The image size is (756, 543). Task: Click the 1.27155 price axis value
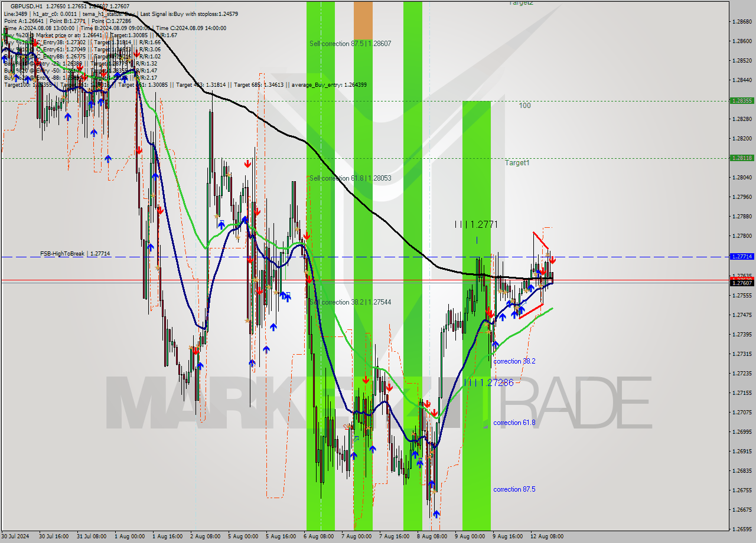pyautogui.click(x=741, y=393)
